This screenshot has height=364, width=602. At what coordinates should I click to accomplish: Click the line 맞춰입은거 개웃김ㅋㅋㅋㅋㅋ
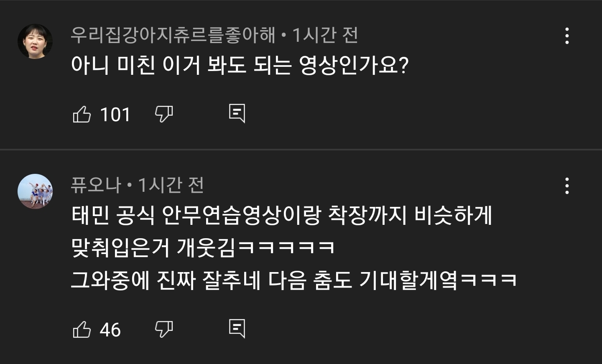pos(203,248)
